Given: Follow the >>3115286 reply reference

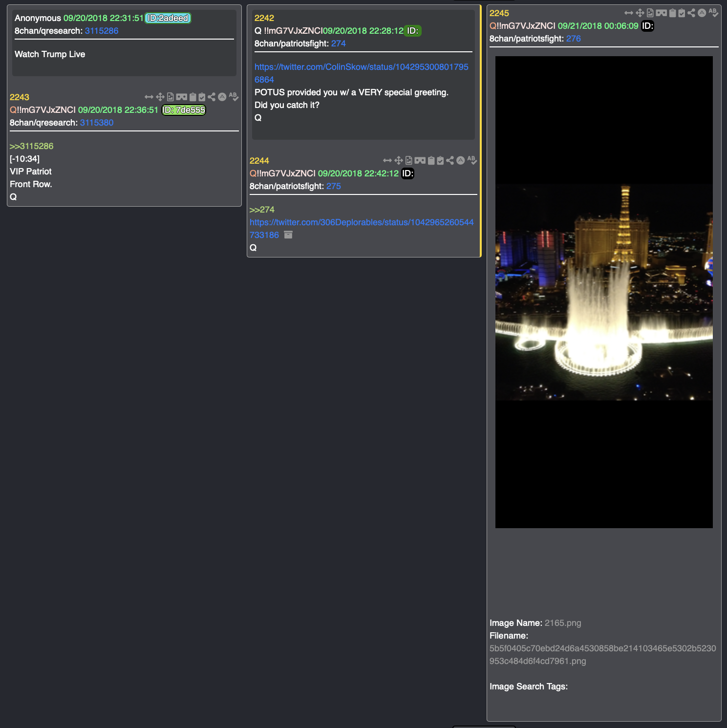Looking at the screenshot, I should 32,146.
